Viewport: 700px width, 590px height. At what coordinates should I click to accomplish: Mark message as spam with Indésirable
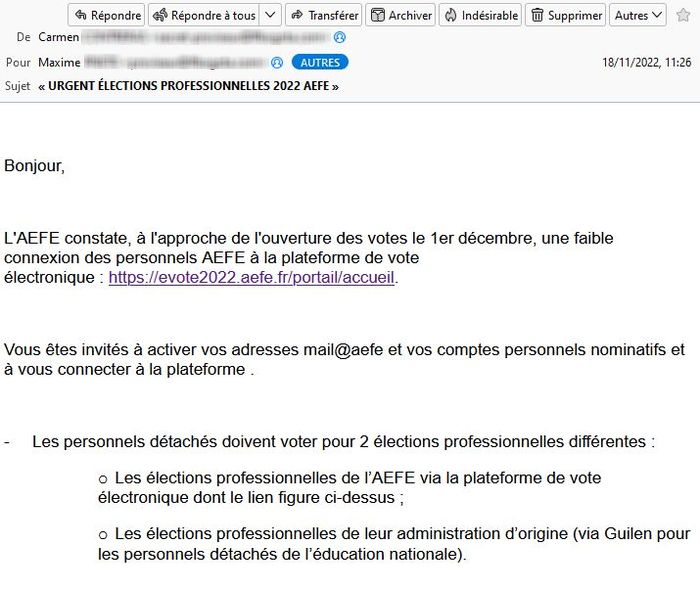click(481, 15)
